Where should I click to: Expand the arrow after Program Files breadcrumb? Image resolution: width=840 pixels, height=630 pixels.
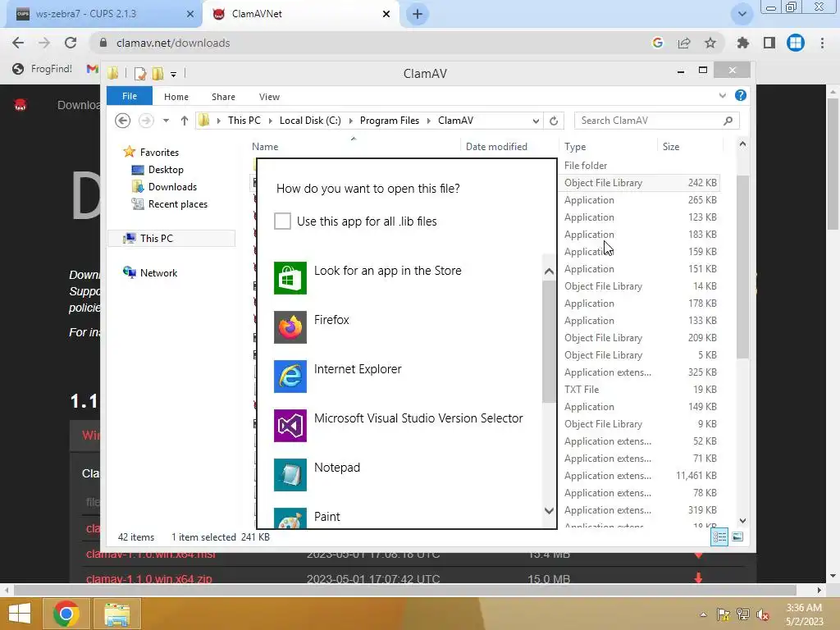pyautogui.click(x=428, y=121)
